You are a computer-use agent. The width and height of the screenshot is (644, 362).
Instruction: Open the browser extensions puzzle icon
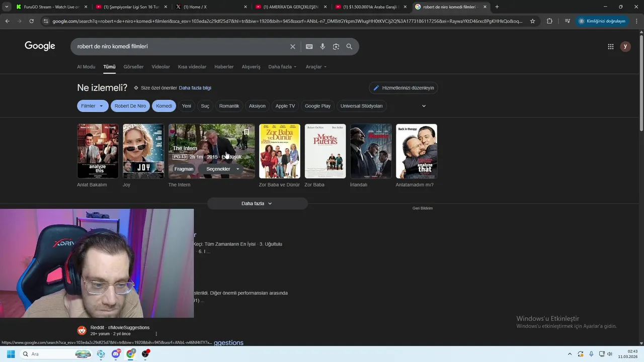click(549, 21)
